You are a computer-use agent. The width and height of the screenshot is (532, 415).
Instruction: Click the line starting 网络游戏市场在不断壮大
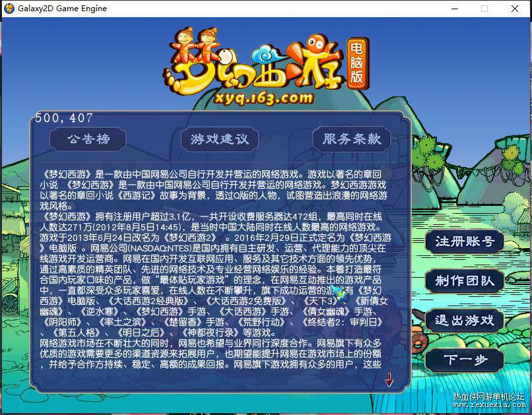point(211,343)
